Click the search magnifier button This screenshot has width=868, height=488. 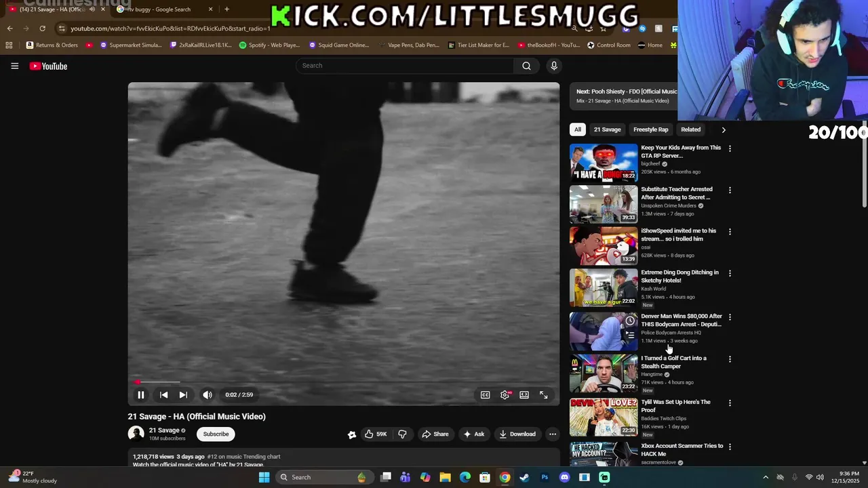point(526,66)
